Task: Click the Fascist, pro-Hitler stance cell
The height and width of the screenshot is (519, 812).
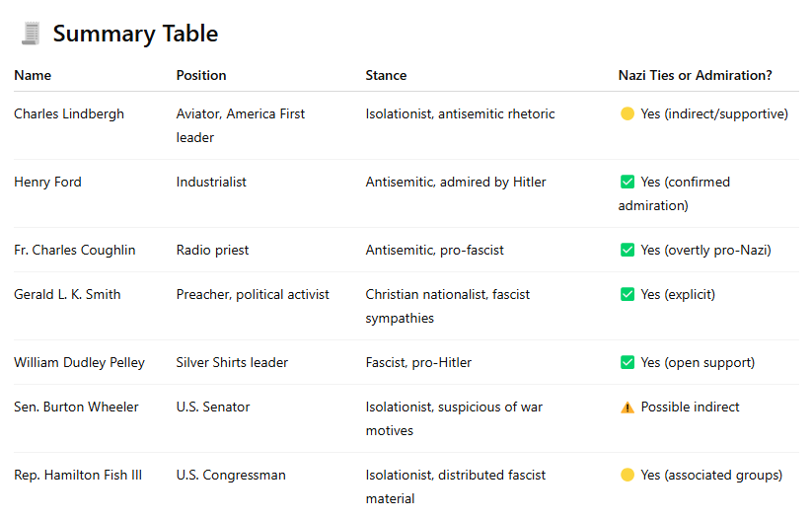Action: click(x=418, y=362)
